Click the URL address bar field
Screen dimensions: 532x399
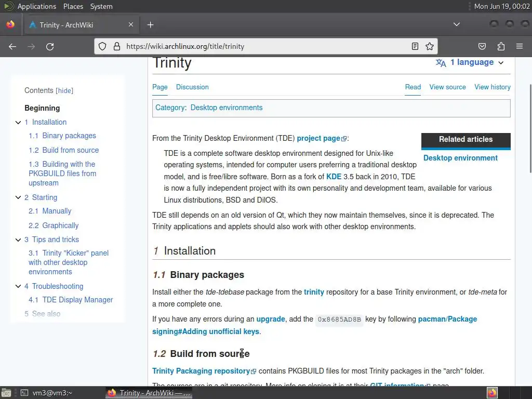[265, 46]
